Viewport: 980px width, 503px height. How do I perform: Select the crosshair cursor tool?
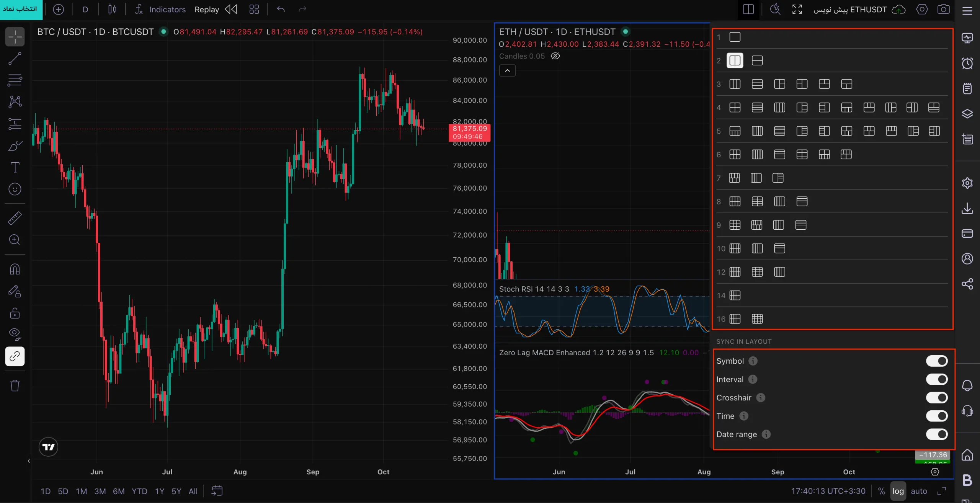click(x=15, y=37)
